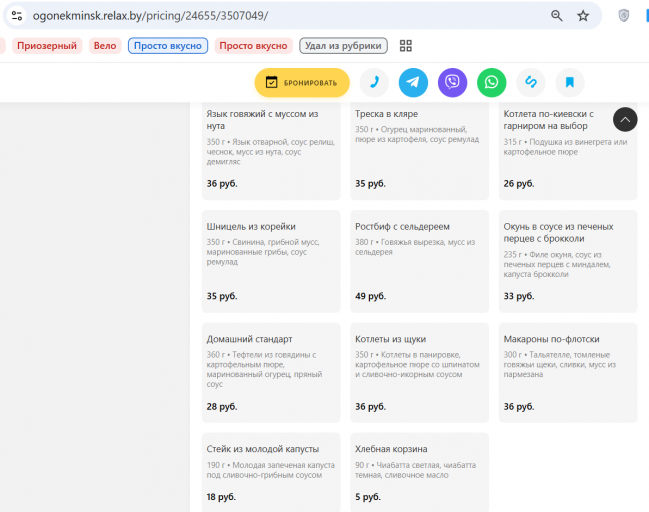Image resolution: width=649 pixels, height=512 pixels.
Task: Click the copy link chain icon
Action: coord(531,83)
